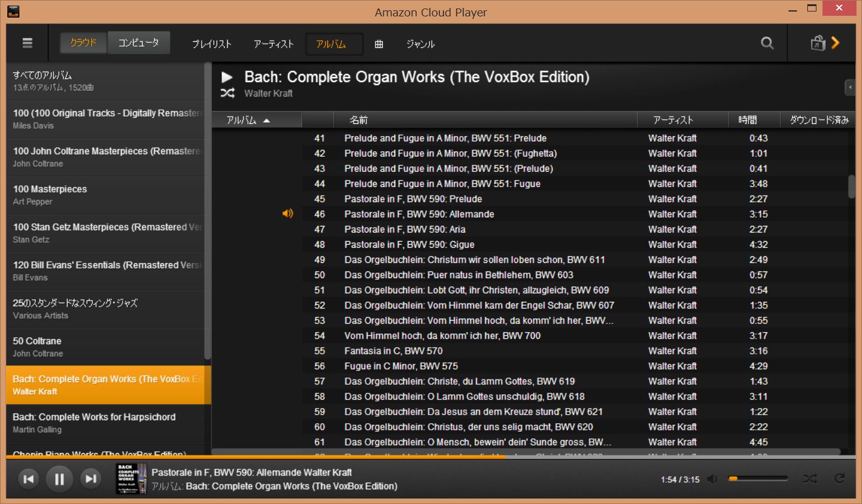Play the Bach Complete Organ Works album
862x504 pixels.
(227, 77)
